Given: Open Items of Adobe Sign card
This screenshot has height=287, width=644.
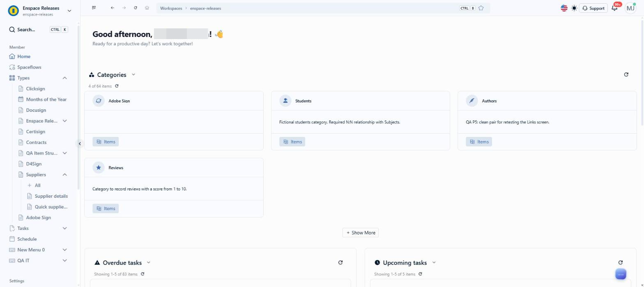Looking at the screenshot, I should pyautogui.click(x=106, y=141).
